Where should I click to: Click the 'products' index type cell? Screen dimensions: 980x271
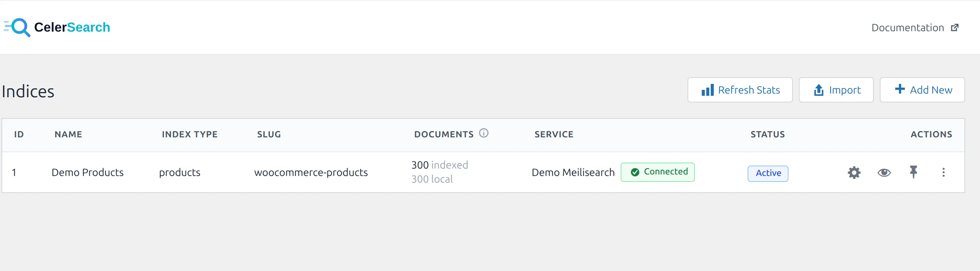pos(180,173)
